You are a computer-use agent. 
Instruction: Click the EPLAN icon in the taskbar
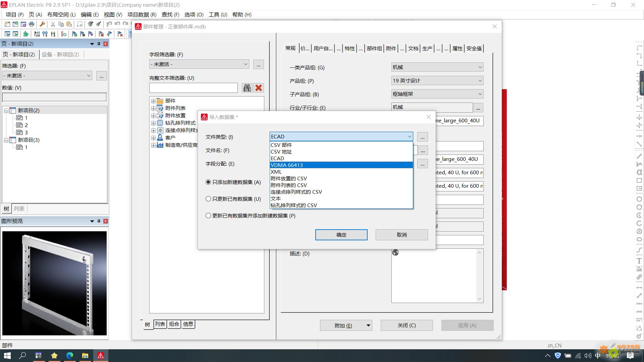[101, 356]
